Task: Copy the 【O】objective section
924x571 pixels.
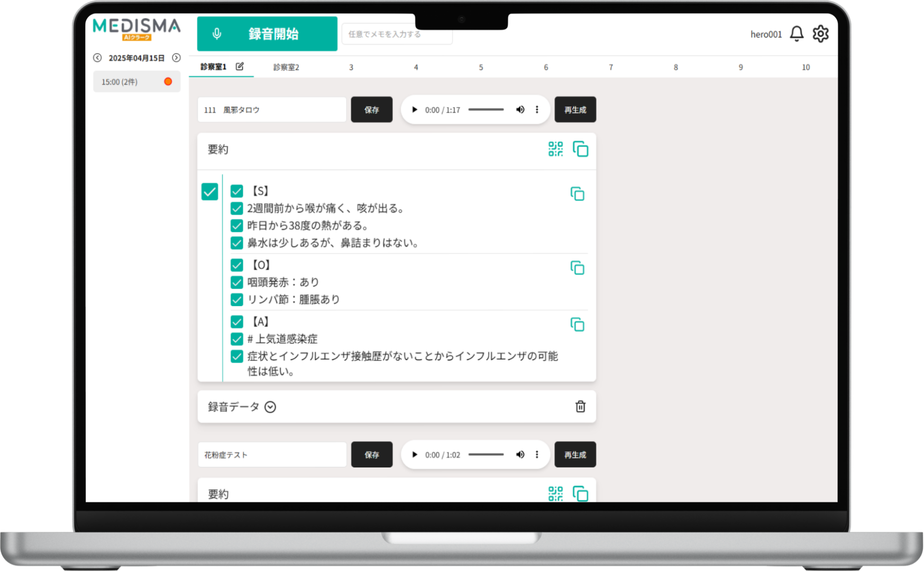Action: pos(578,268)
